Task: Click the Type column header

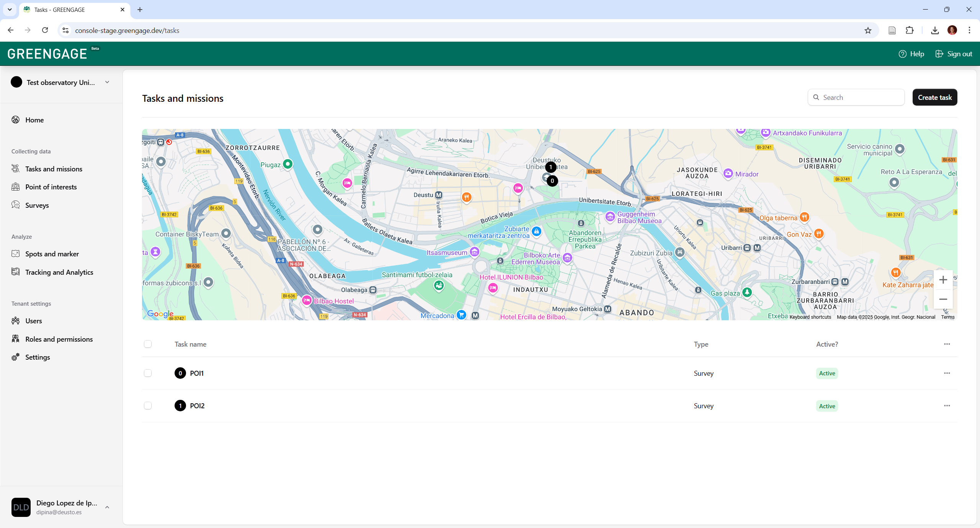Action: click(701, 344)
